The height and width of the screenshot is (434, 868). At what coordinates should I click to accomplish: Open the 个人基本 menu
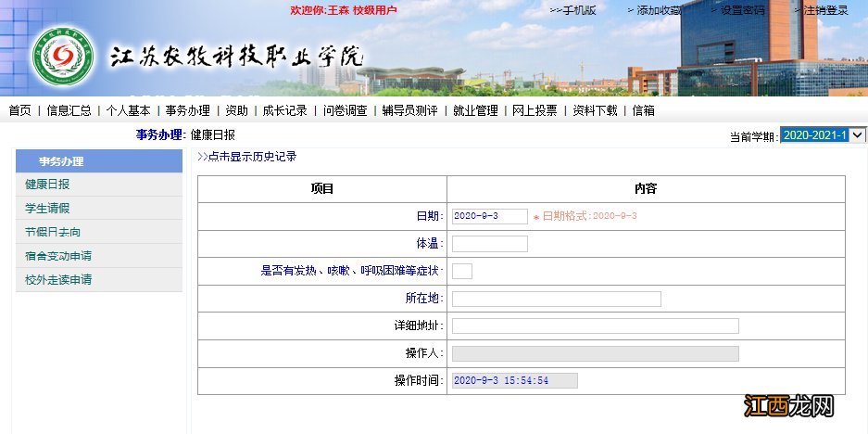point(129,110)
